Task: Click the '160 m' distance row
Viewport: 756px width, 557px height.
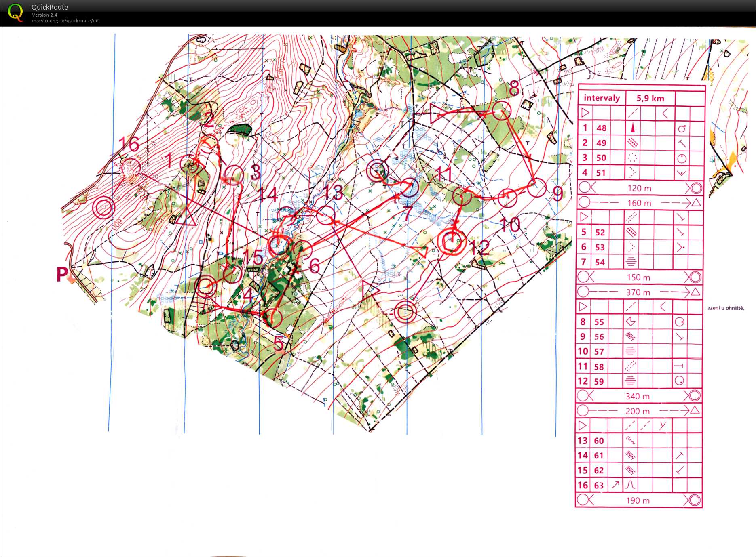Action: point(640,203)
